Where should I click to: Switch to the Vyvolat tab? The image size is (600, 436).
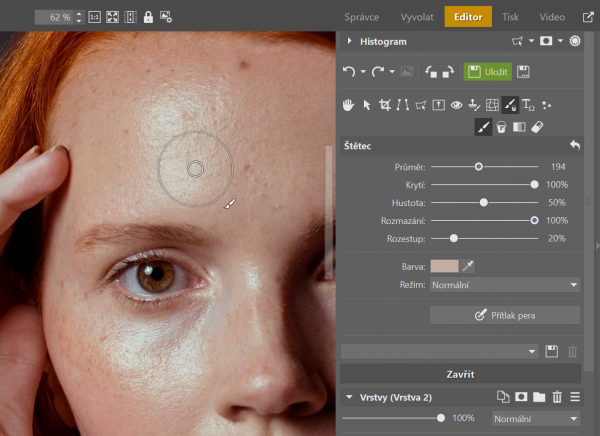417,17
